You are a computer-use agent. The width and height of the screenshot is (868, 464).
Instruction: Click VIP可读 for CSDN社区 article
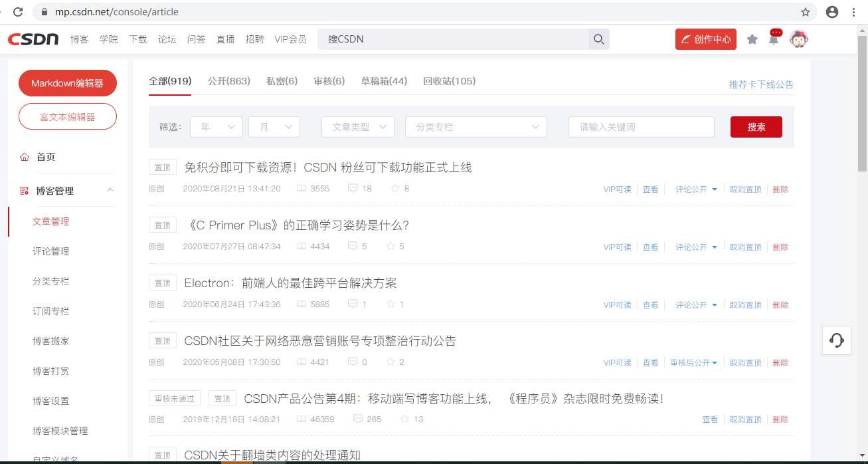pos(618,363)
